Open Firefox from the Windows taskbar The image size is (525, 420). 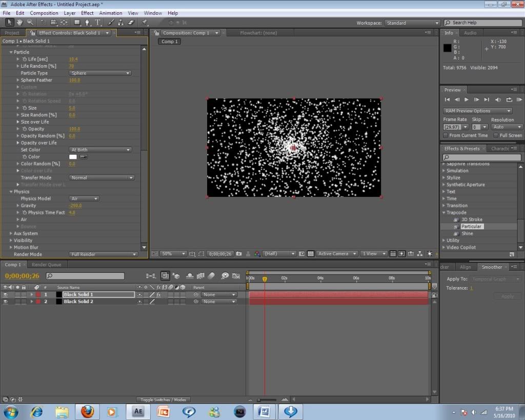point(87,411)
